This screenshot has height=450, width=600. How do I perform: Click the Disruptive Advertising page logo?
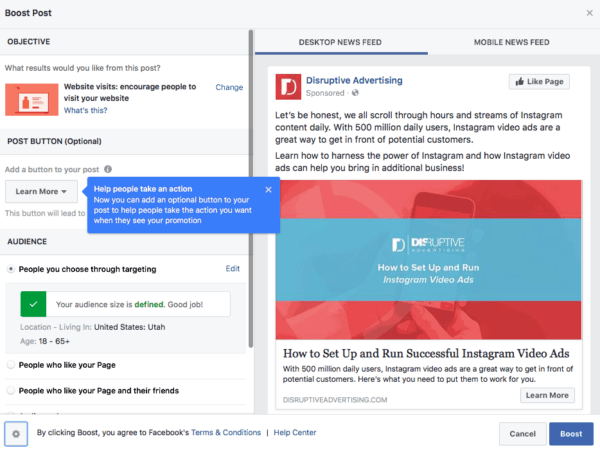click(x=288, y=87)
